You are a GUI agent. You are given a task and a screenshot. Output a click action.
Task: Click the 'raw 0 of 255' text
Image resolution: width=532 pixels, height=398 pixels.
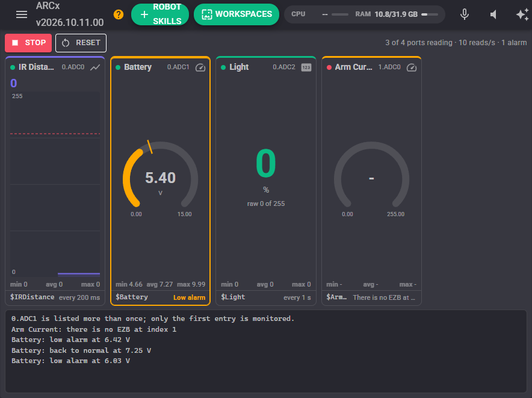[265, 204]
